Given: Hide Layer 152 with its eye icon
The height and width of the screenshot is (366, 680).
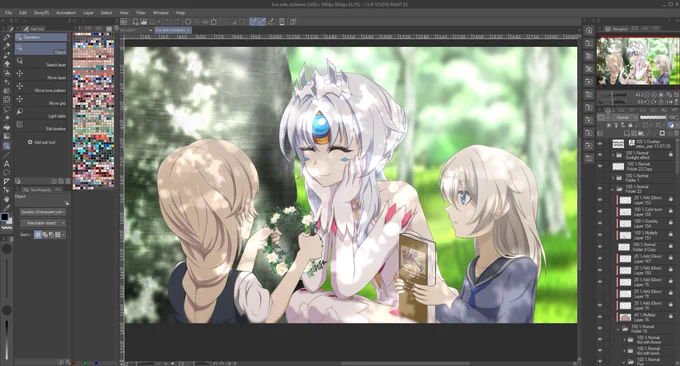Looking at the screenshot, I should [x=600, y=200].
